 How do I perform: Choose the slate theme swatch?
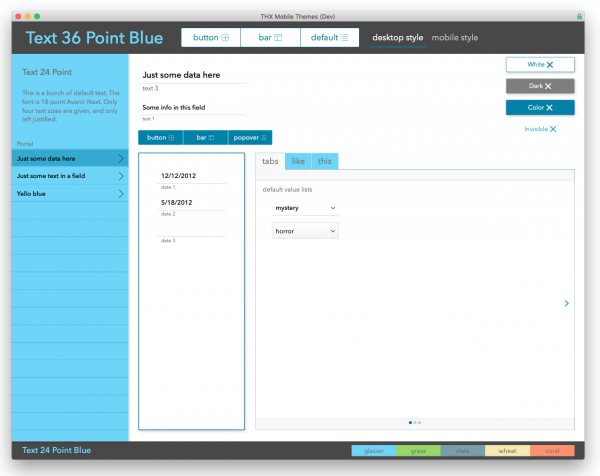(463, 451)
